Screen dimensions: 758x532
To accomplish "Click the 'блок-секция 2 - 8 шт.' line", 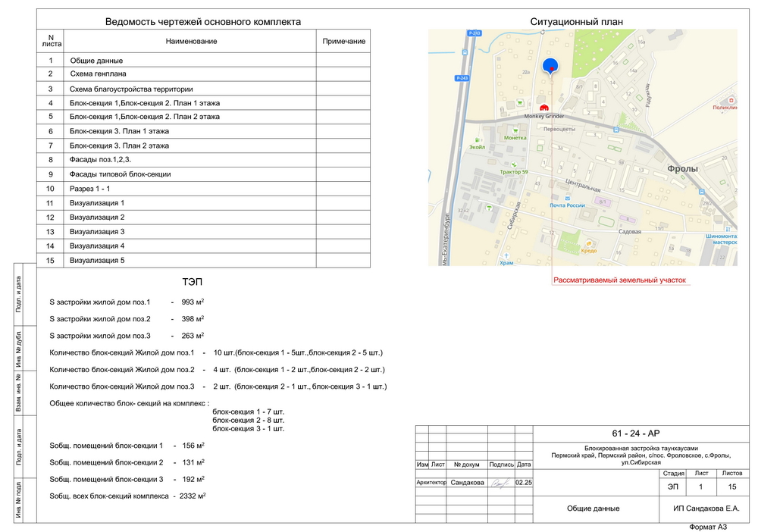I will [x=249, y=421].
